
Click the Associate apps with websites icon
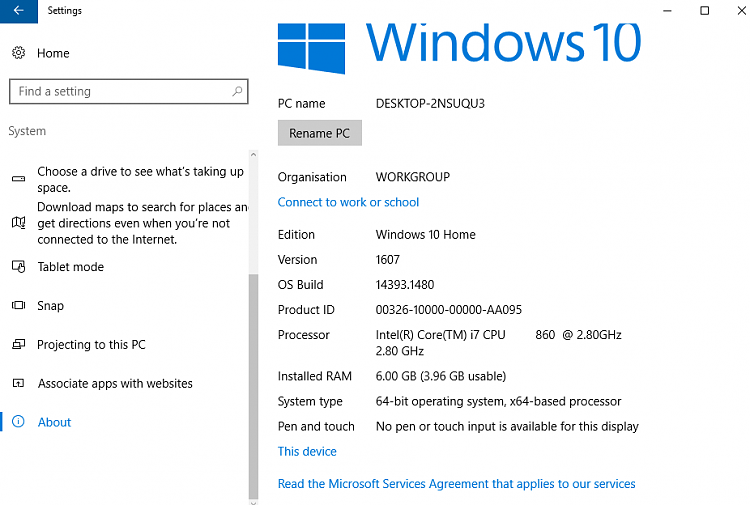[x=19, y=383]
